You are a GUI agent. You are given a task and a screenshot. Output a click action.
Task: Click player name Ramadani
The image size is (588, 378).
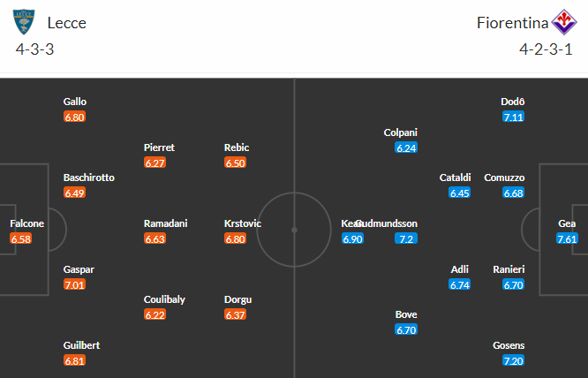point(165,223)
